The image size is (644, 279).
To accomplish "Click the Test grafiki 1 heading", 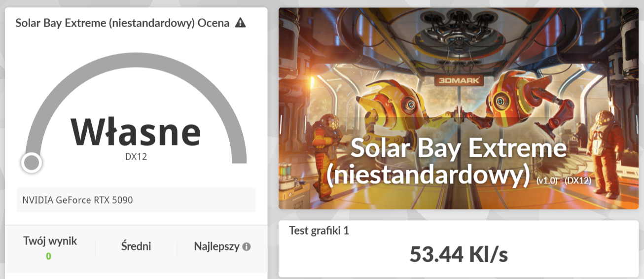I will tap(319, 230).
